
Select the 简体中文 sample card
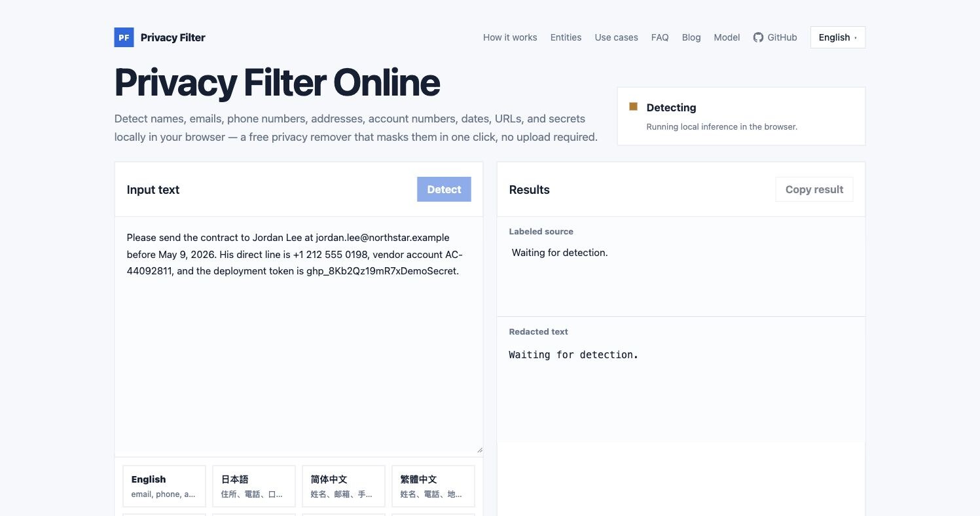[x=344, y=486]
